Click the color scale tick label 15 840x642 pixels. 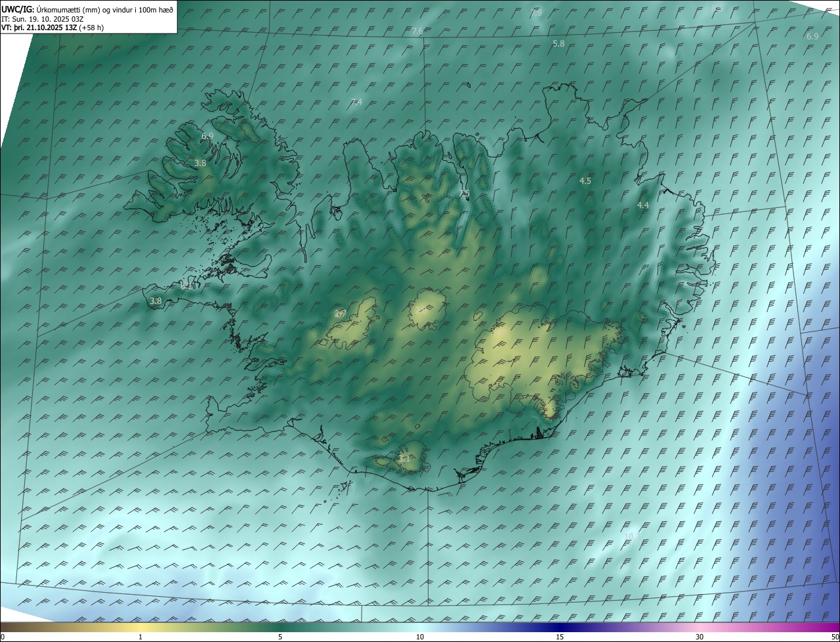(x=560, y=637)
